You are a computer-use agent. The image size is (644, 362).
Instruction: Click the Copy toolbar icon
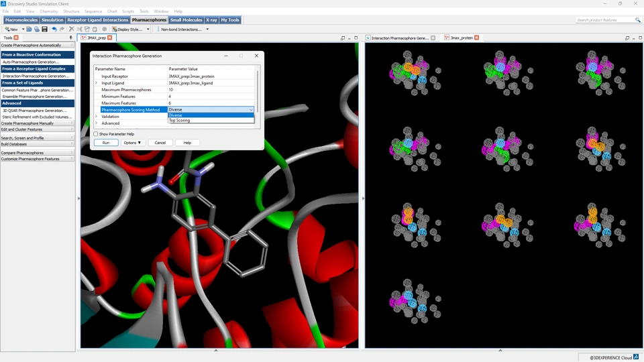(x=87, y=29)
